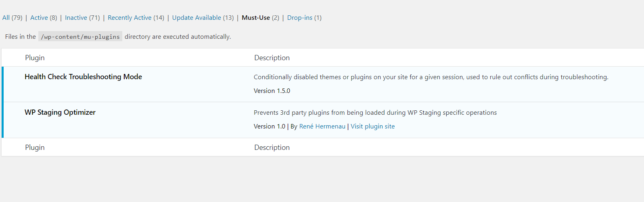Select the Must-Use (2) filter
The image size is (644, 202).
260,18
